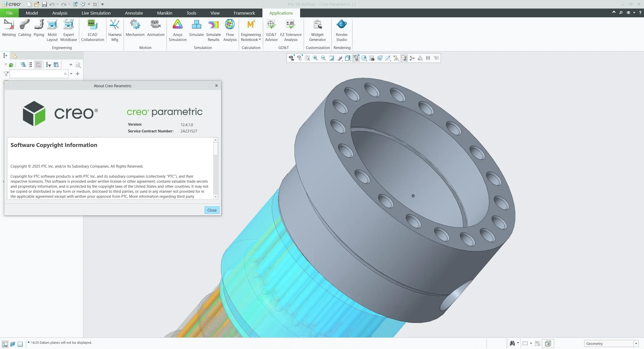
Task: Toggle navigator pane icon in status bar
Action: point(5,344)
